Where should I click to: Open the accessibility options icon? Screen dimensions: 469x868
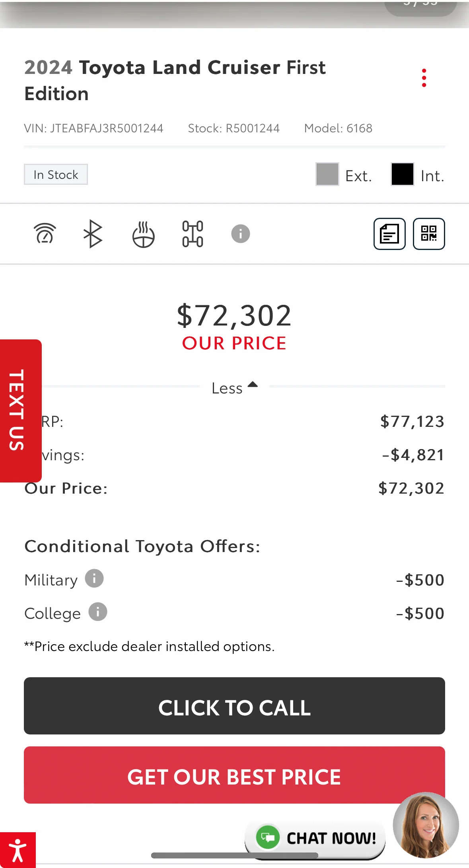(x=18, y=850)
